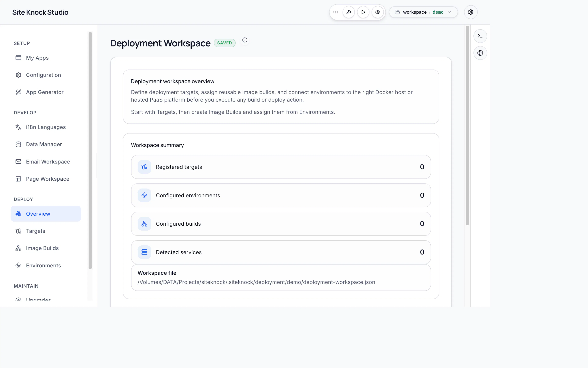Click the Detected services summary row
This screenshot has height=368, width=588.
(x=281, y=252)
